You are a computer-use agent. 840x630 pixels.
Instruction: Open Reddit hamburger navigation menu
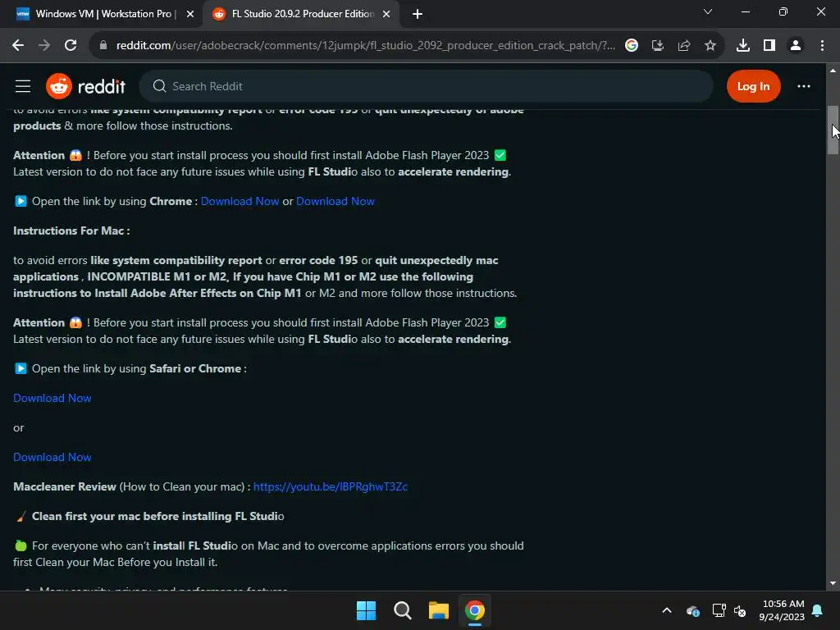tap(23, 86)
